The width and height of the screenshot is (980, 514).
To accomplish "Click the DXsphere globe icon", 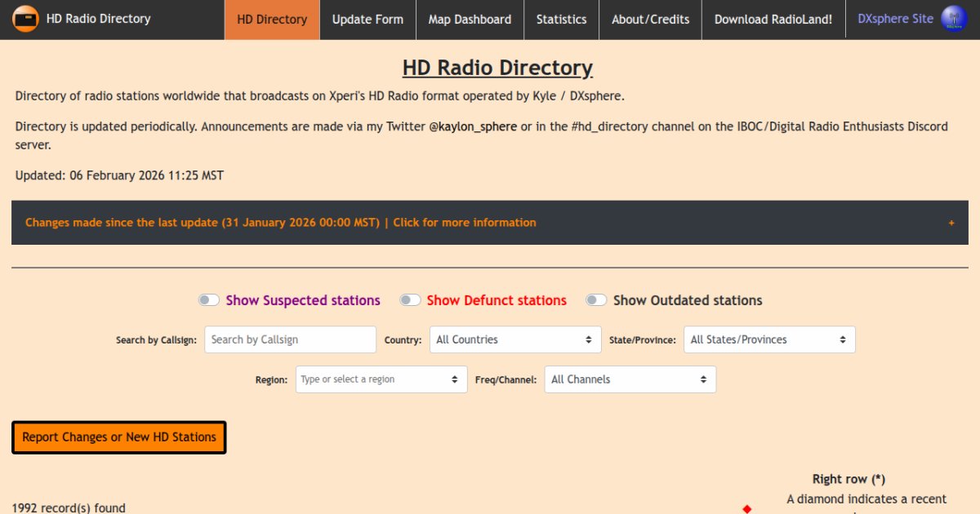I will tap(953, 19).
